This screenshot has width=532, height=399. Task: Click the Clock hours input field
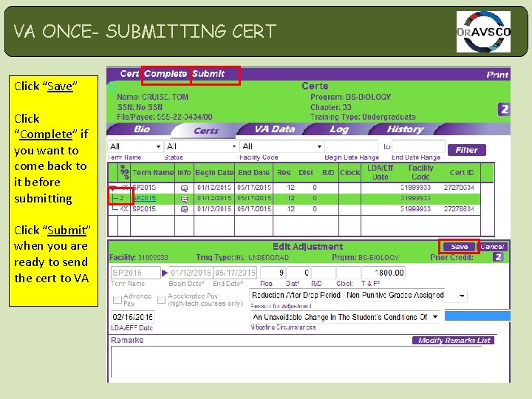[x=349, y=273]
